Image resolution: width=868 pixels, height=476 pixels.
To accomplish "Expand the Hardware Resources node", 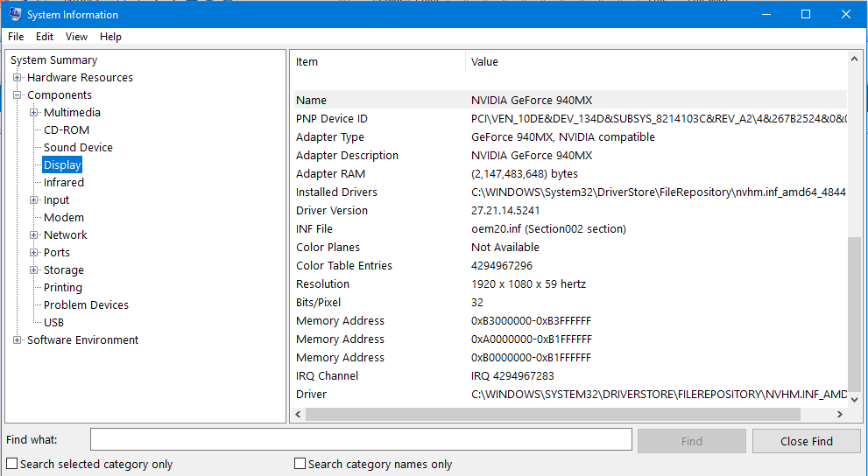I will pos(17,78).
